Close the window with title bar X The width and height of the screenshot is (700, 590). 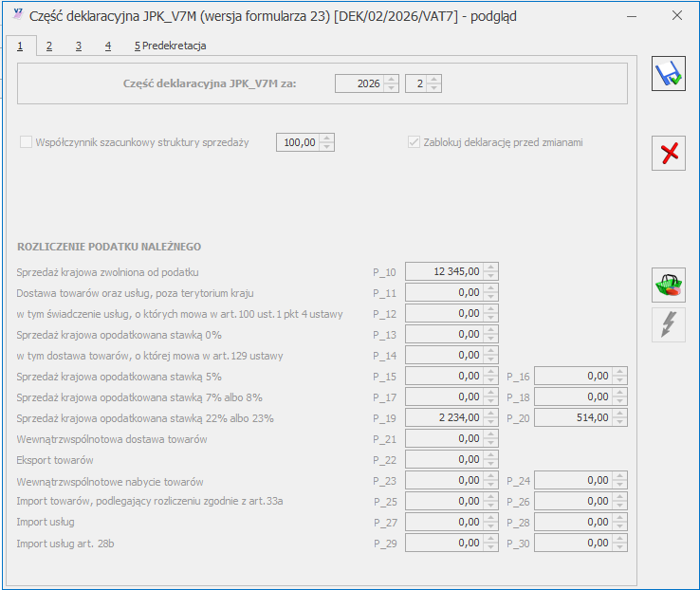[x=676, y=16]
